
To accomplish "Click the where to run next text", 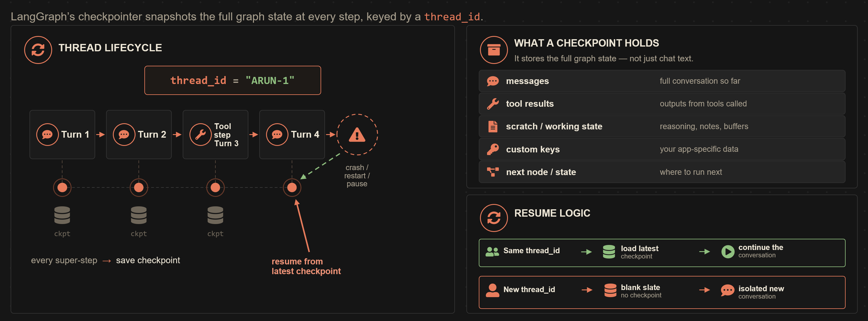I will point(691,172).
